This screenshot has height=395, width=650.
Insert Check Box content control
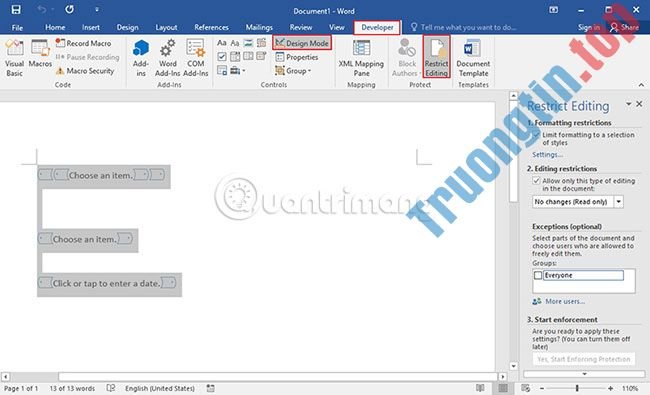222,56
